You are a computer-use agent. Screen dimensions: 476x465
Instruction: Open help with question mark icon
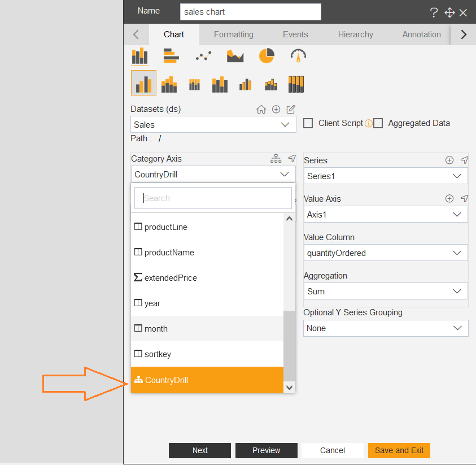(434, 12)
